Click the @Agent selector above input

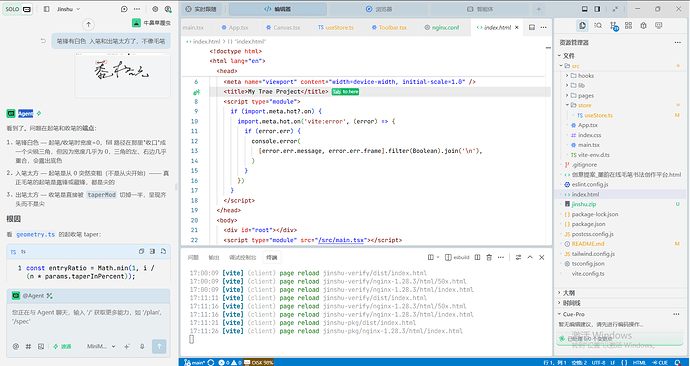pos(32,296)
